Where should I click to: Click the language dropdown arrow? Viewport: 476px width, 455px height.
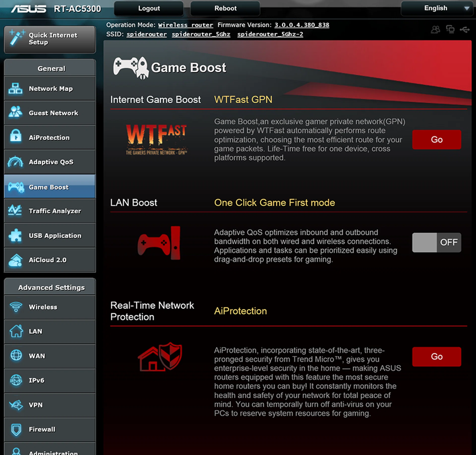(467, 8)
